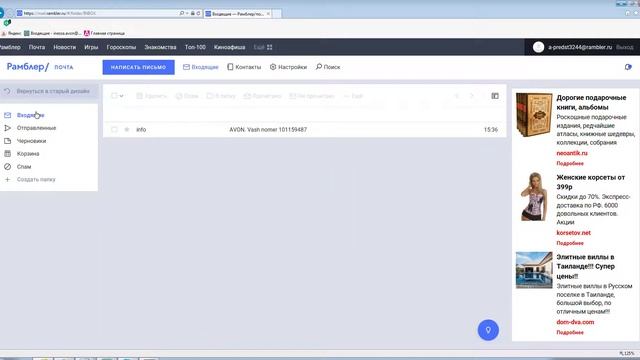640x360 pixels.
Task: Open Топ-100 in the Rambler top bar
Action: 195,47
